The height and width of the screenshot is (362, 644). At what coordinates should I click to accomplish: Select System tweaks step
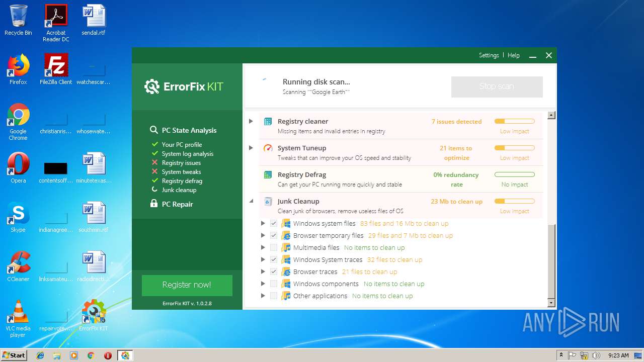coord(181,172)
